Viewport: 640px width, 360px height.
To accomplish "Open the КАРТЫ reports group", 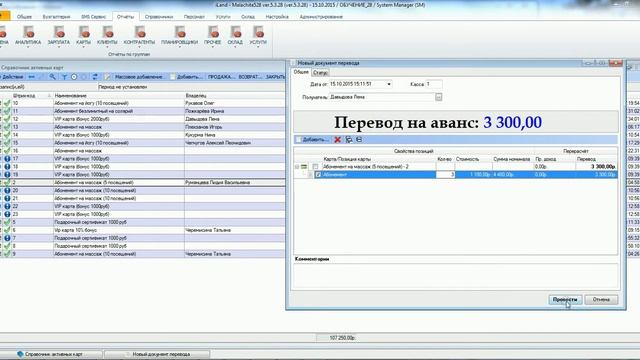I will pos(84,37).
